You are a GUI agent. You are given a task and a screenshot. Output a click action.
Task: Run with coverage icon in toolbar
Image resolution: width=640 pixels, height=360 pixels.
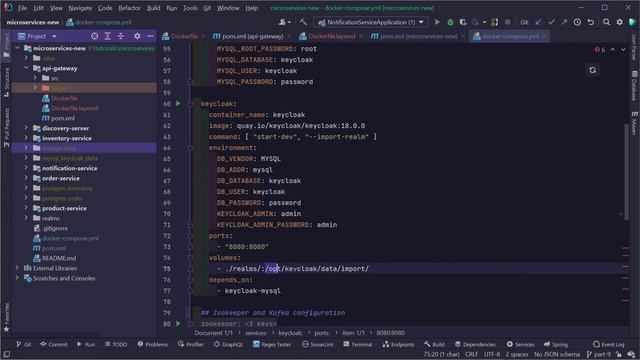click(463, 22)
